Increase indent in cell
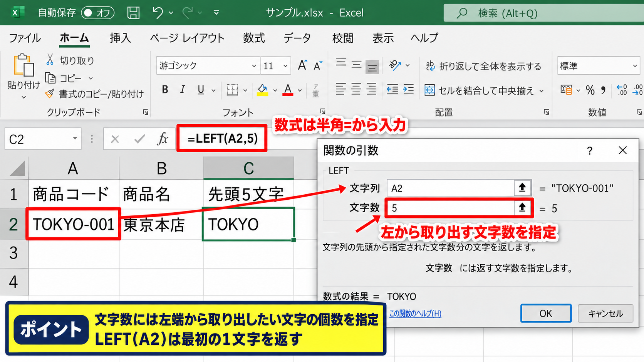Image resolution: width=644 pixels, height=362 pixels. coord(408,90)
